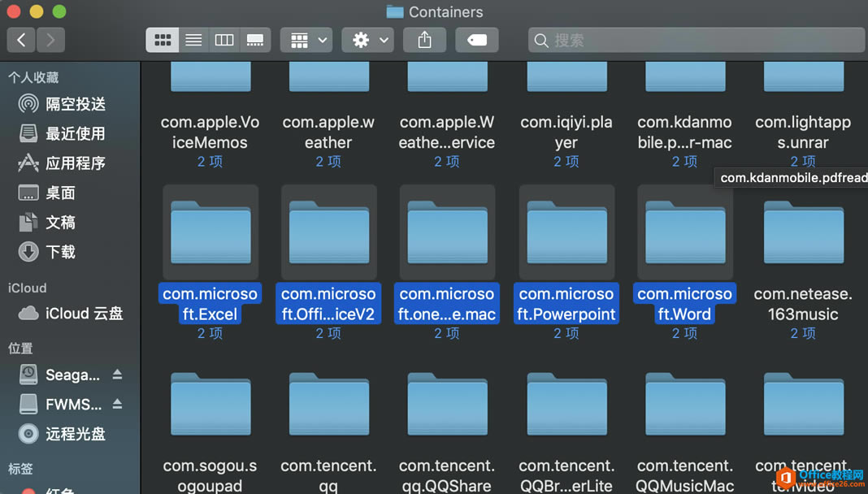This screenshot has width=868, height=494.
Task: Click the 个人收藏 sidebar section header
Action: pos(33,77)
